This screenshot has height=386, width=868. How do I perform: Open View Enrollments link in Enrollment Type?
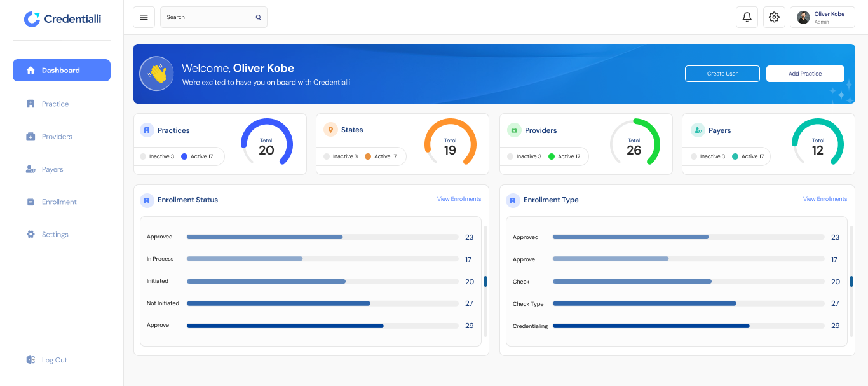coord(825,200)
